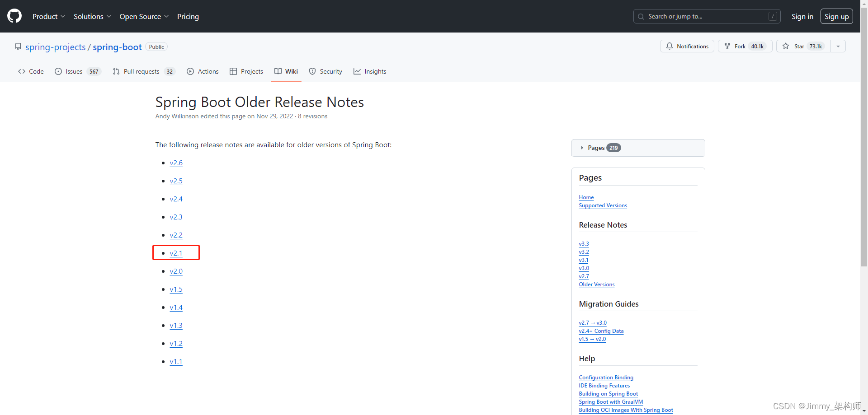The width and height of the screenshot is (868, 415).
Task: Open the v2.1 release notes link
Action: click(x=176, y=253)
